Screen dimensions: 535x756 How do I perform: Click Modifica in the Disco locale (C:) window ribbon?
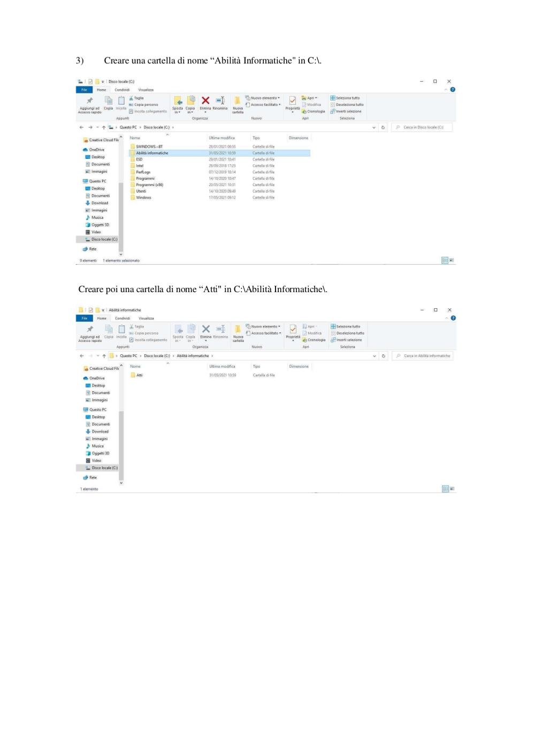(x=312, y=104)
